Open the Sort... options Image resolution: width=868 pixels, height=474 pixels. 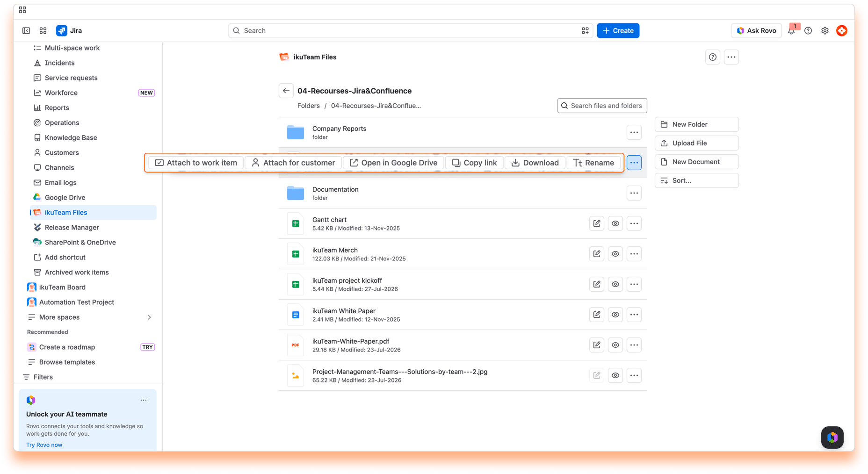pos(697,180)
